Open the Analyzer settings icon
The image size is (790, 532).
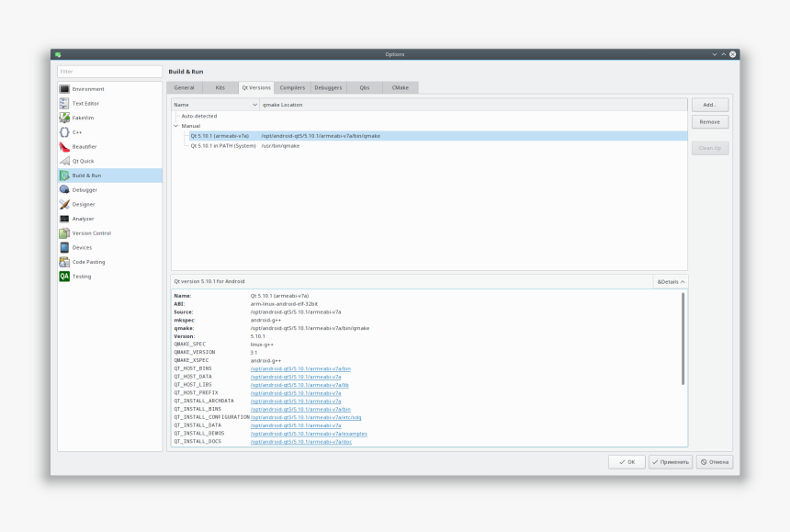[64, 219]
